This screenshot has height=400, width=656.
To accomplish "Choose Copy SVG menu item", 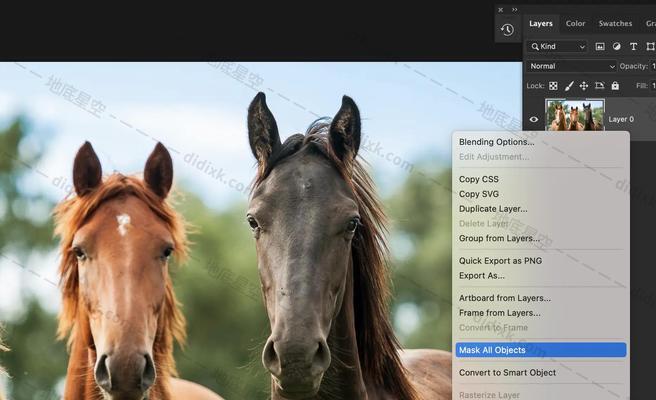I will (x=479, y=194).
